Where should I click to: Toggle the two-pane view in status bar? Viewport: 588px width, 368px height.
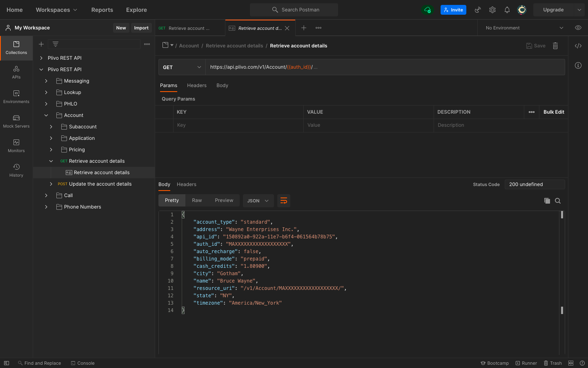571,363
